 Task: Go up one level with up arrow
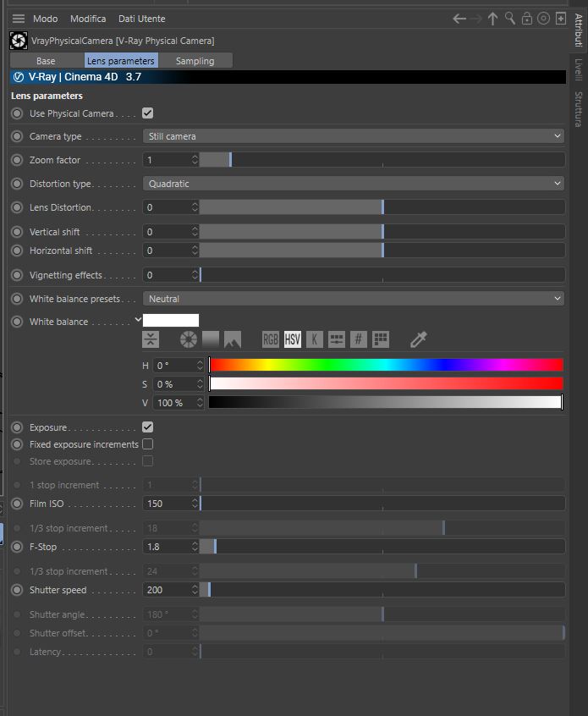coord(492,19)
